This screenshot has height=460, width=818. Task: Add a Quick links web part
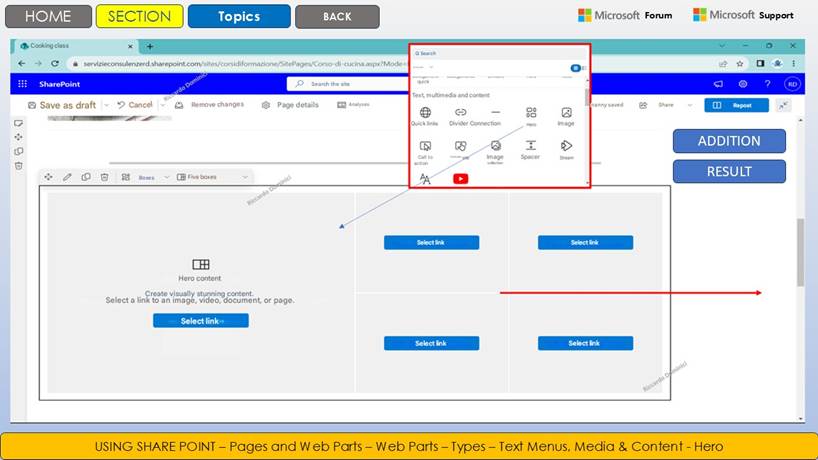tap(425, 114)
